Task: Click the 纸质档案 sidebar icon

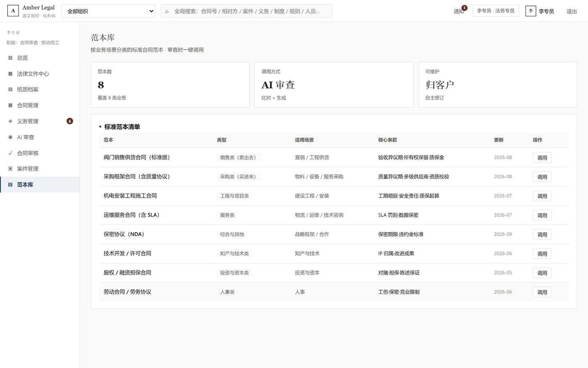Action: click(10, 89)
